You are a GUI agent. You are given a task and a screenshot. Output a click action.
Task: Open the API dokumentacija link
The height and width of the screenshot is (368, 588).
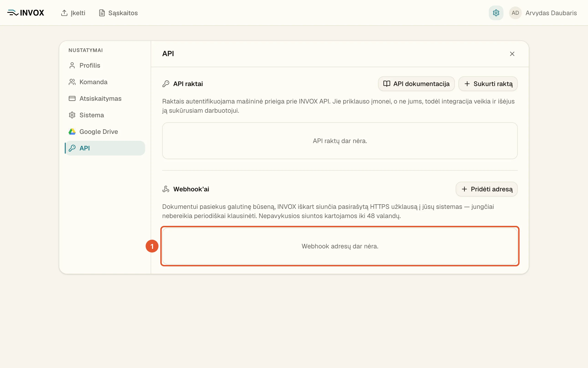click(x=416, y=84)
